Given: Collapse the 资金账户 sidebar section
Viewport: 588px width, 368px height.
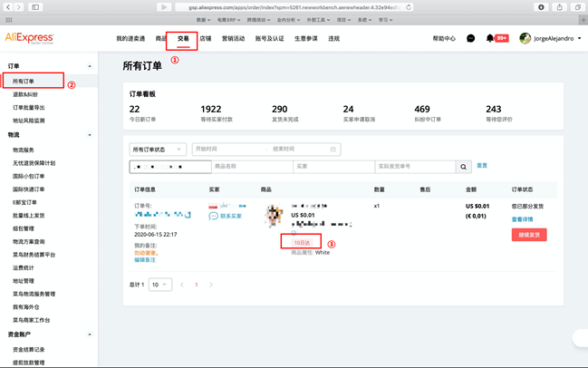Looking at the screenshot, I should coord(90,334).
